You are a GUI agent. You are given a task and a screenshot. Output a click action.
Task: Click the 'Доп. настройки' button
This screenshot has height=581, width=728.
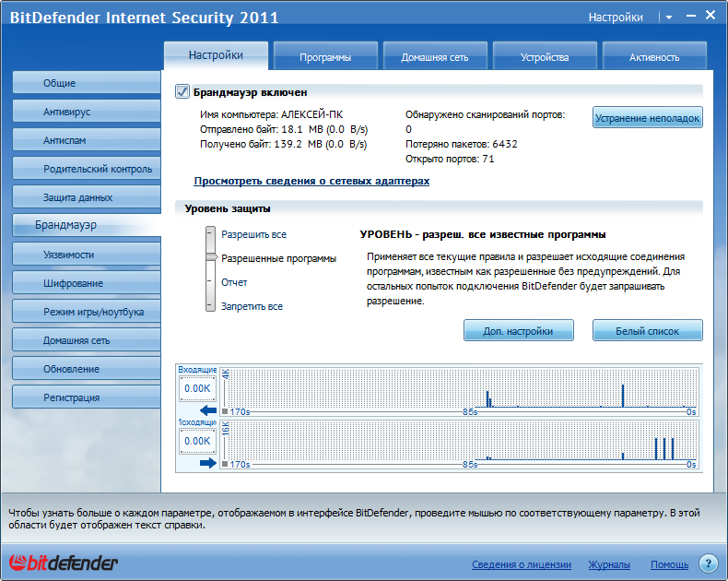tap(518, 330)
